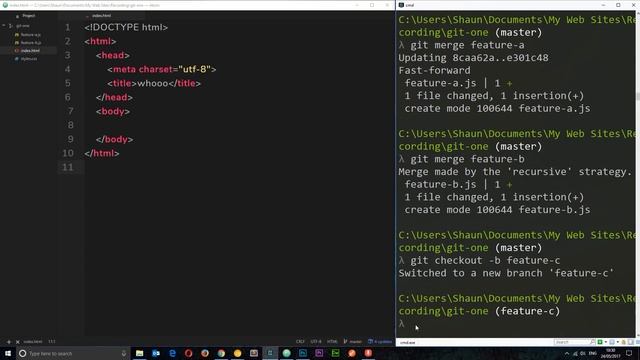Change the HTML grammar selector
Image resolution: width=640 pixels, height=360 pixels.
[332, 342]
